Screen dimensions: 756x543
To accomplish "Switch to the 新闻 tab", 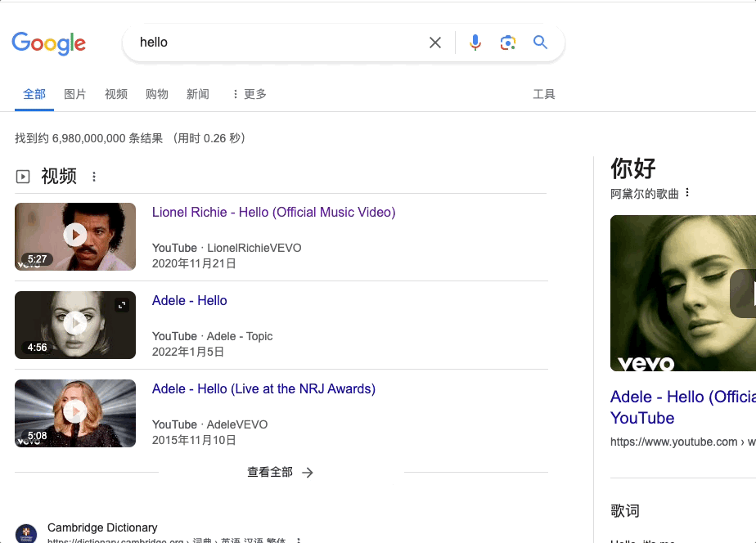I will click(x=198, y=94).
